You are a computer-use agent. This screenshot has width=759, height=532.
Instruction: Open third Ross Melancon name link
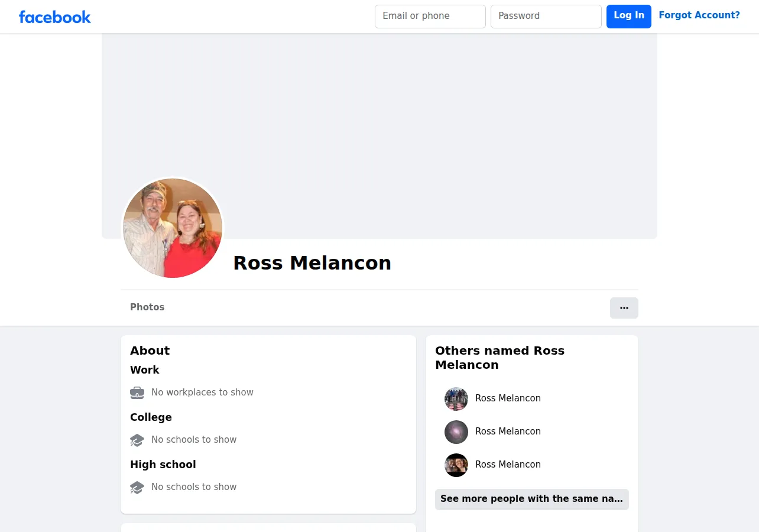coord(508,465)
